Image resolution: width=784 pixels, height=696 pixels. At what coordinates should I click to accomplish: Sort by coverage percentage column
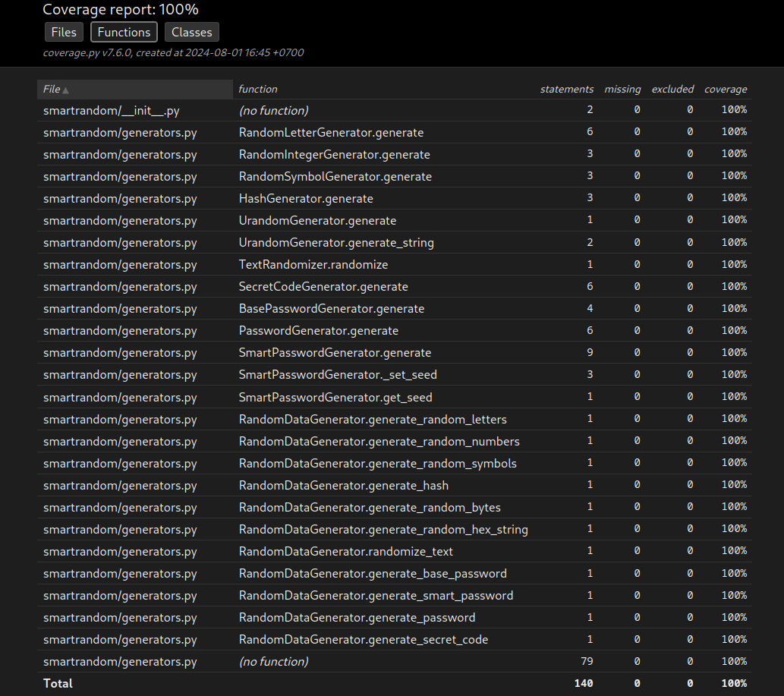pyautogui.click(x=725, y=89)
